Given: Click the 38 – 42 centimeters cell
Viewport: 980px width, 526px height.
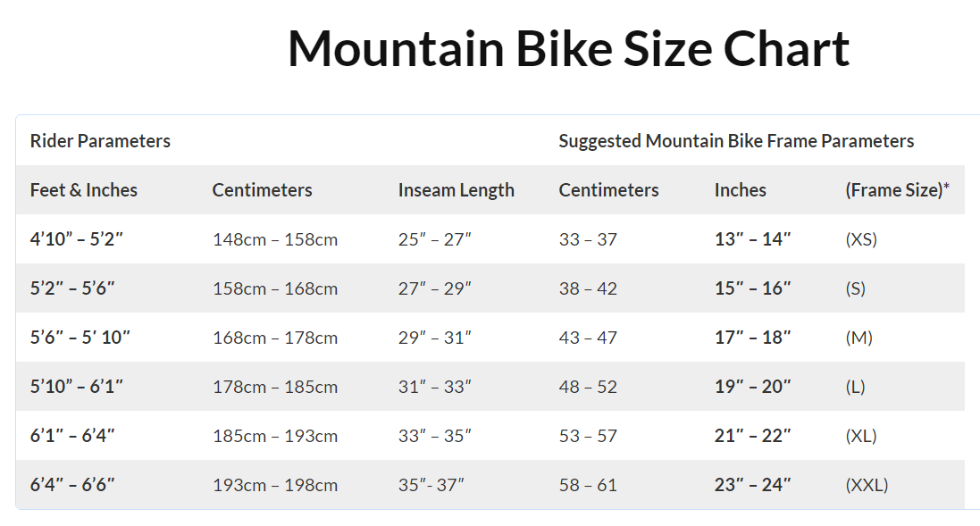Looking at the screenshot, I should tap(588, 288).
